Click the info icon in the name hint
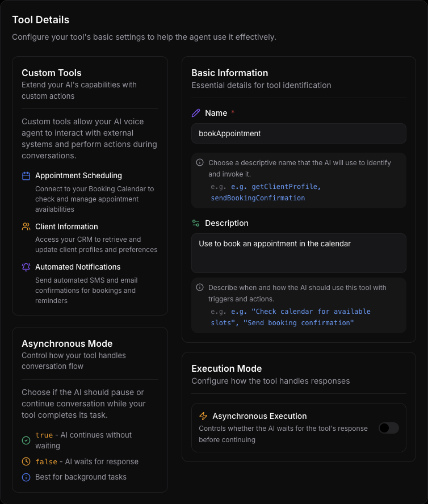Image resolution: width=428 pixels, height=504 pixels. (x=200, y=162)
